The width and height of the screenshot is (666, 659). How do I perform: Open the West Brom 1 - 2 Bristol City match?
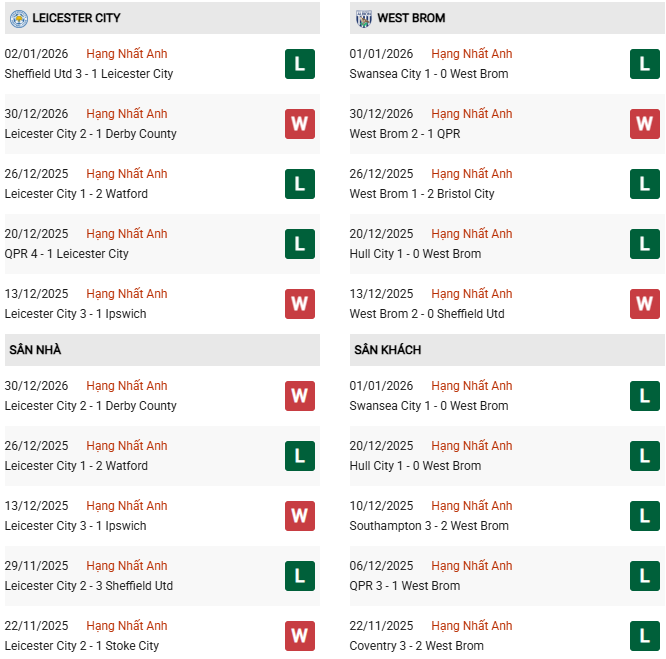tap(422, 194)
